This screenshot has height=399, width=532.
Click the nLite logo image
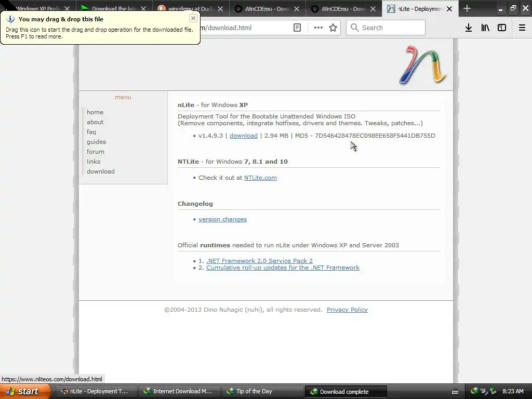tap(423, 65)
